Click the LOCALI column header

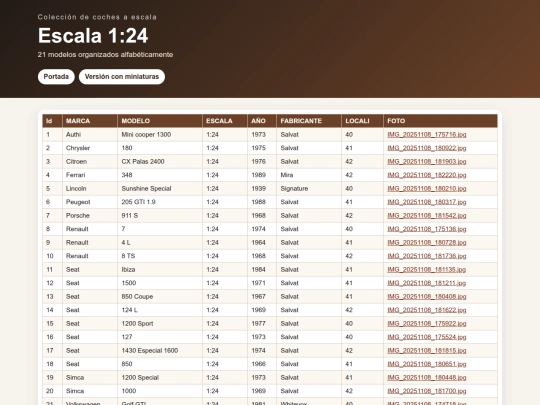pyautogui.click(x=362, y=121)
